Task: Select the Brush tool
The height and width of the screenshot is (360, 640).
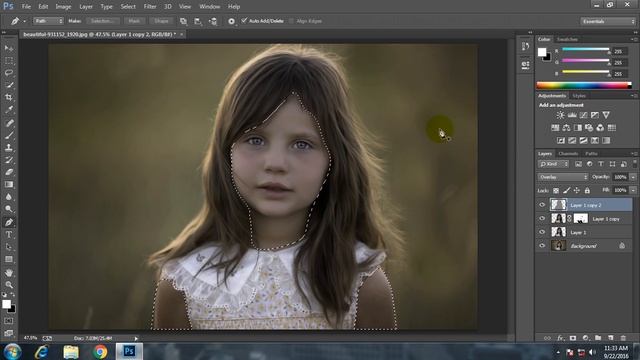Action: (9, 135)
